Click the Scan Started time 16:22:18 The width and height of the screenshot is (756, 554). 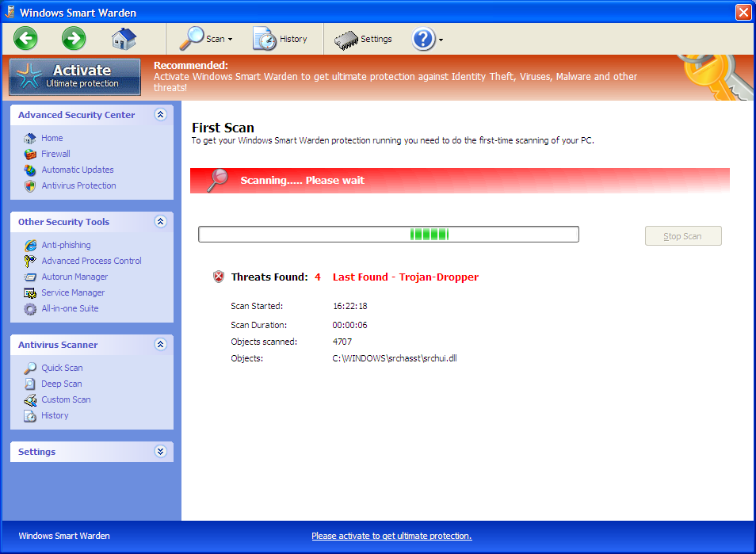[x=350, y=306]
